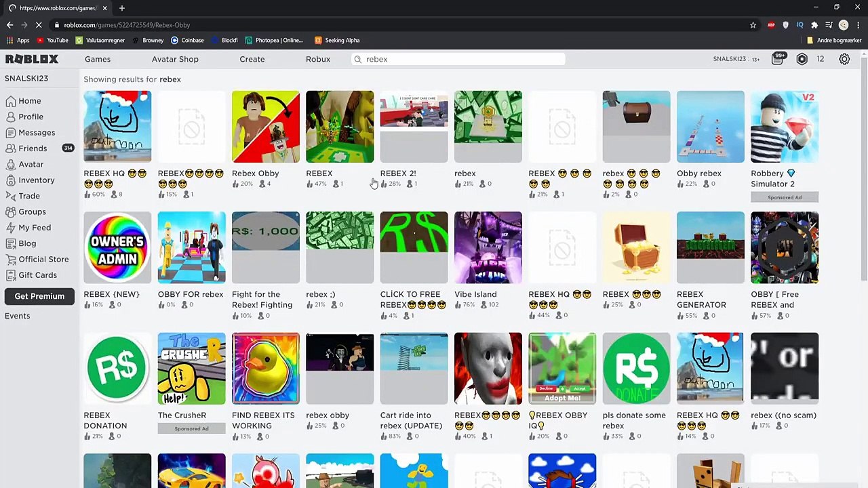Open Avatar Shop in the top nav
868x488 pixels.
pyautogui.click(x=175, y=60)
